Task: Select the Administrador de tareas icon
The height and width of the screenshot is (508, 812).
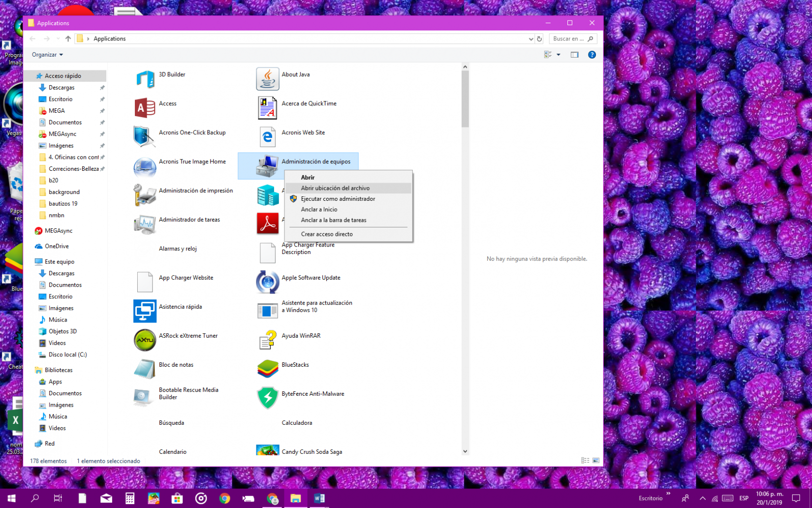Action: click(x=145, y=224)
